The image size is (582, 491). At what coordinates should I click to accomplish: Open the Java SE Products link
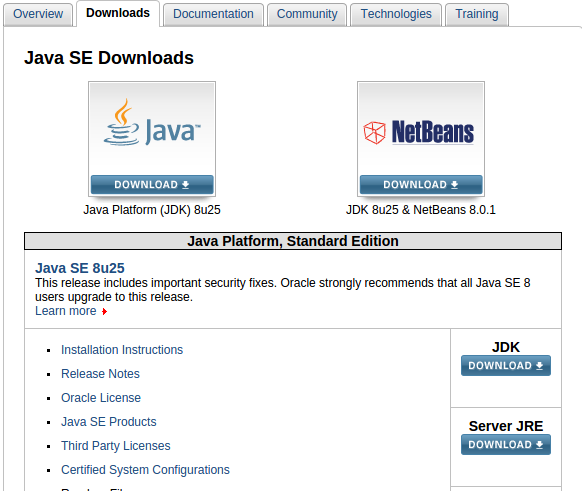pos(109,422)
